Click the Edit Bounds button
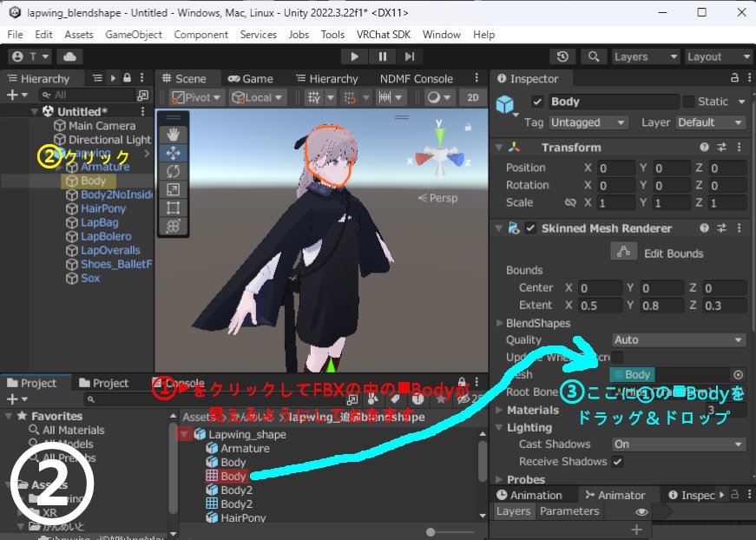This screenshot has height=540, width=756. point(623,252)
